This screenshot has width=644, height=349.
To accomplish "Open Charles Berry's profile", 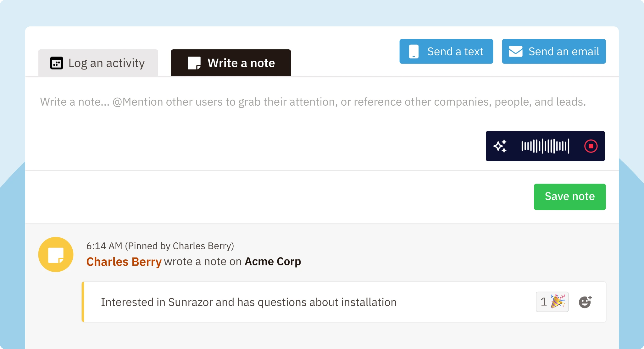I will (124, 261).
